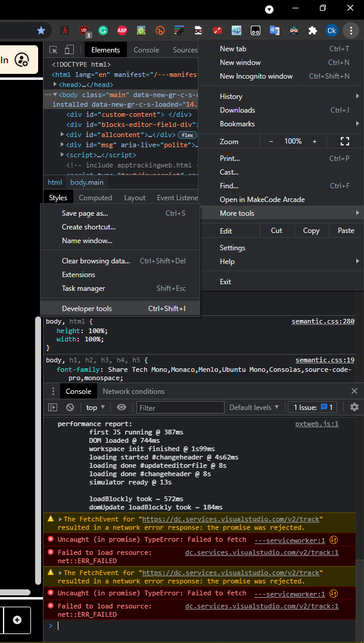Click first ---serviceworker:1 link

(290, 540)
